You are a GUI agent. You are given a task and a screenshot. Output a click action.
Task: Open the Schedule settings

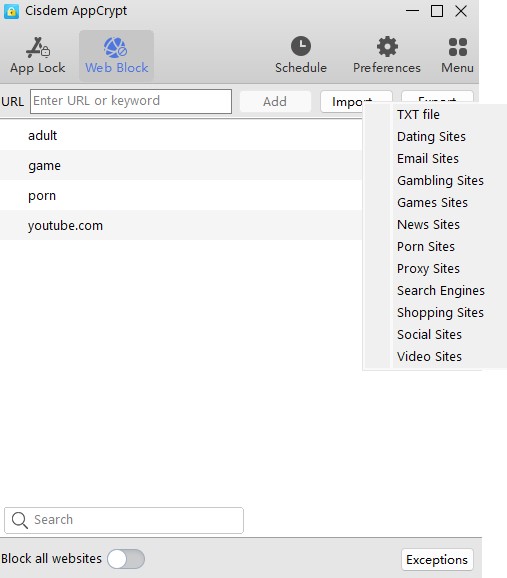(301, 56)
